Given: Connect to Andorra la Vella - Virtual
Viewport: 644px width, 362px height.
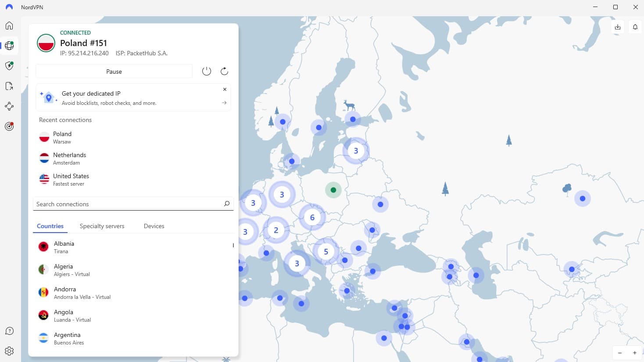Looking at the screenshot, I should click(x=133, y=293).
